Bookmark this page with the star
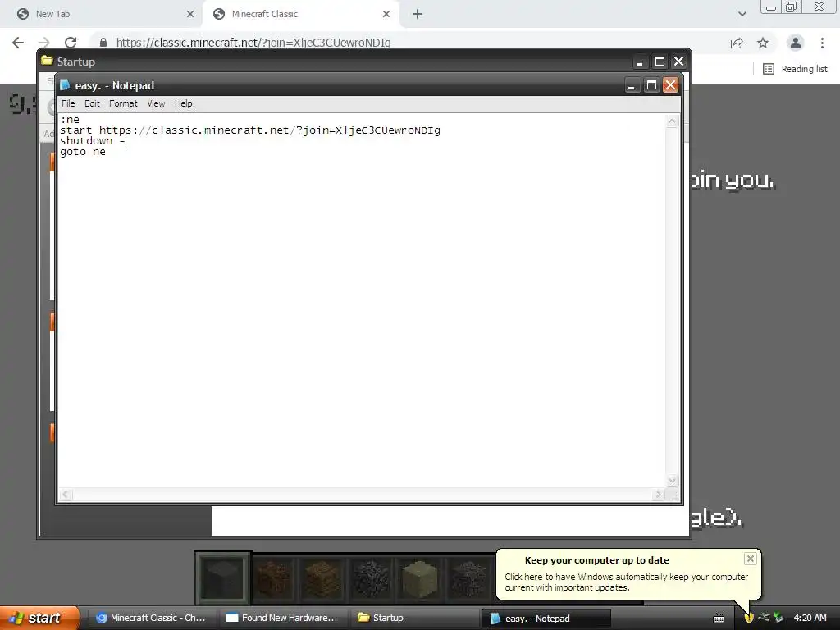840x630 pixels. point(763,43)
